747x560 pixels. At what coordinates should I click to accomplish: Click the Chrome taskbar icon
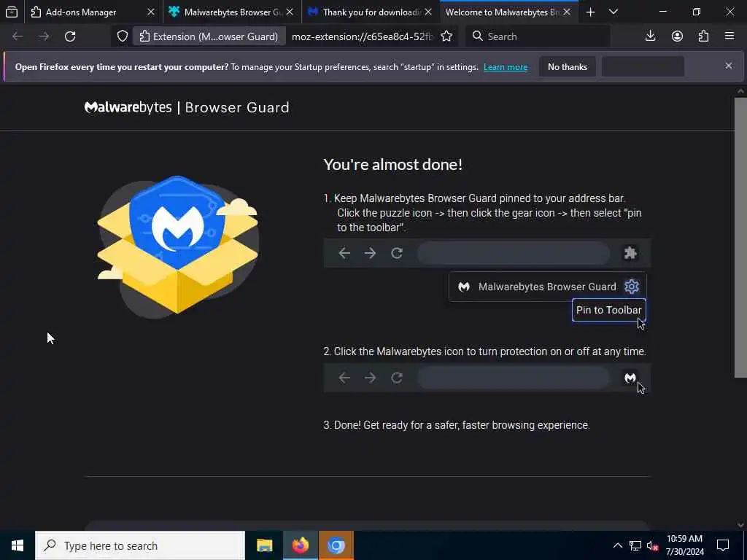pos(336,545)
